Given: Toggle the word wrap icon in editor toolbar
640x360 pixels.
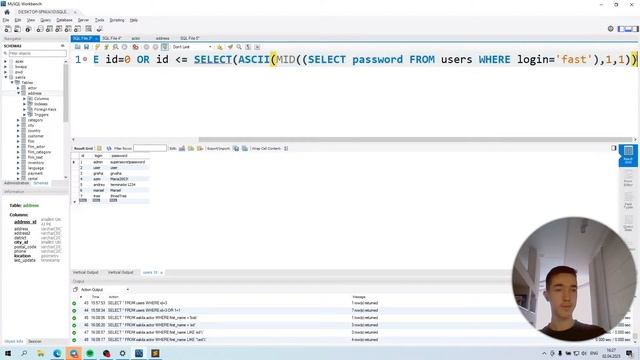Looking at the screenshot, I should pos(257,47).
